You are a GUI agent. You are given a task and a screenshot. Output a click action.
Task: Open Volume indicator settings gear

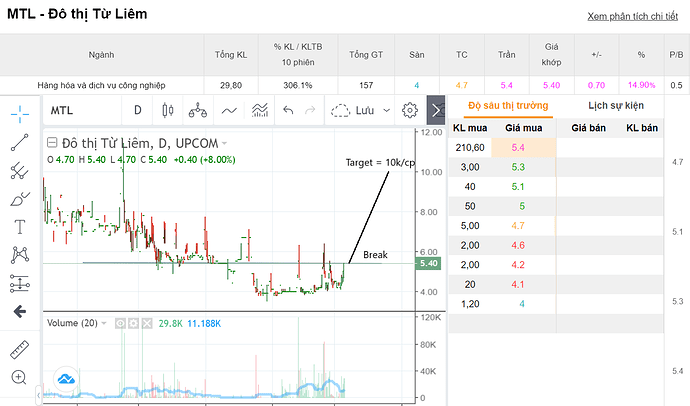pos(133,324)
